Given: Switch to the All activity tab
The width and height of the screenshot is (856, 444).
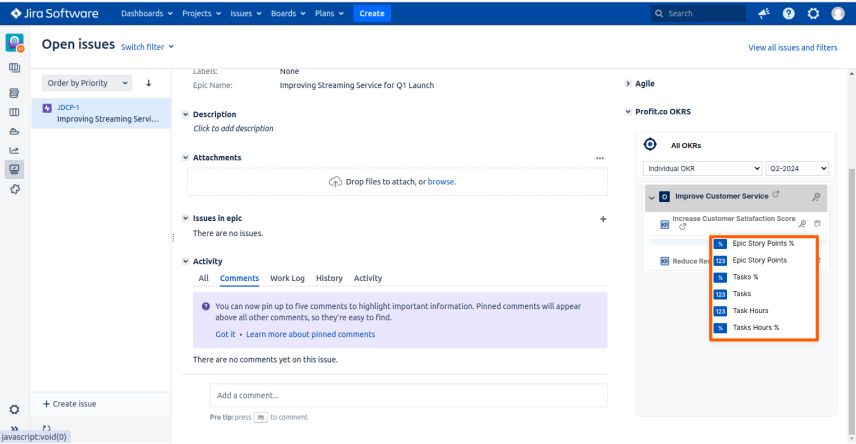Looking at the screenshot, I should (204, 278).
